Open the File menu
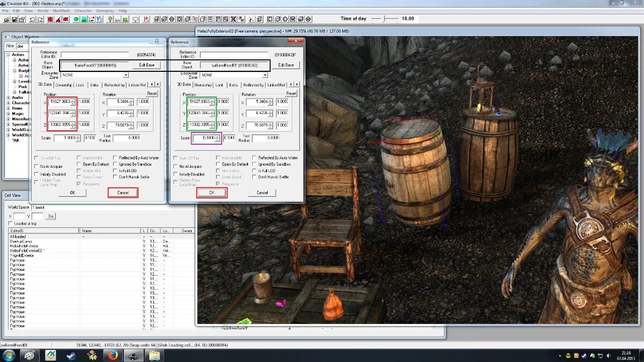The width and height of the screenshot is (644, 362). pyautogui.click(x=6, y=11)
